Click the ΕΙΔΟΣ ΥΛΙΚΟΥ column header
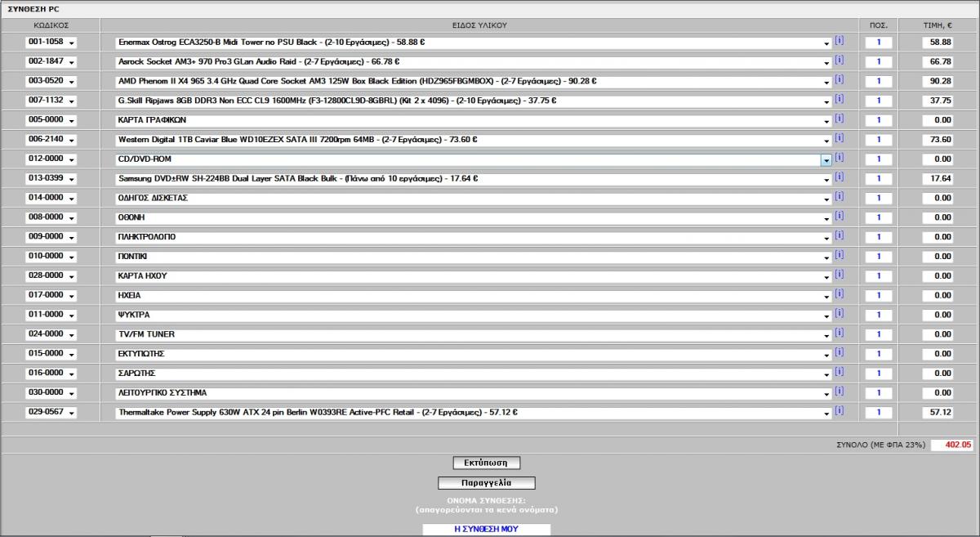The image size is (980, 537). coord(479,25)
